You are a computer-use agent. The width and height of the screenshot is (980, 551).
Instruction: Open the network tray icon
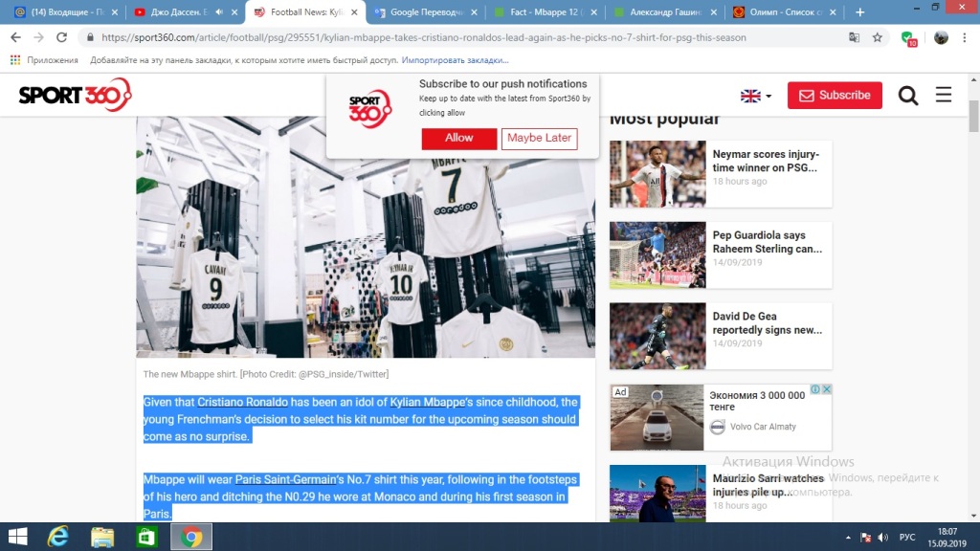coord(865,538)
